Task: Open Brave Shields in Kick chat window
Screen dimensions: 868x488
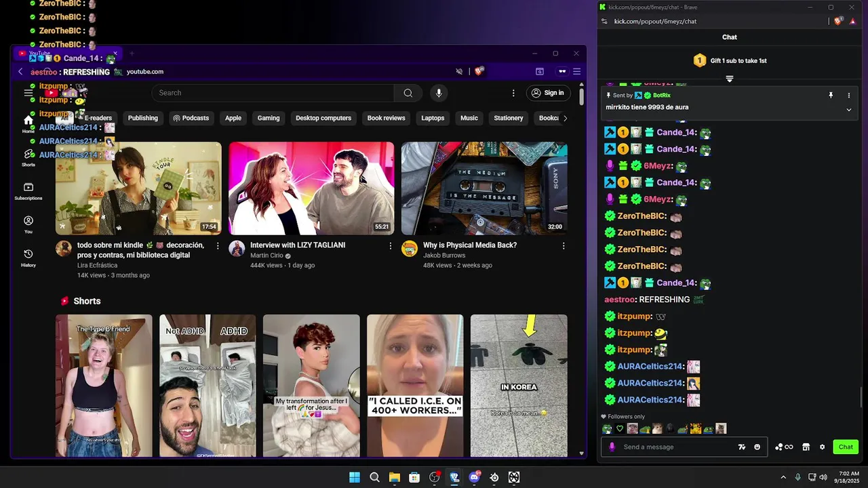Action: (x=838, y=21)
